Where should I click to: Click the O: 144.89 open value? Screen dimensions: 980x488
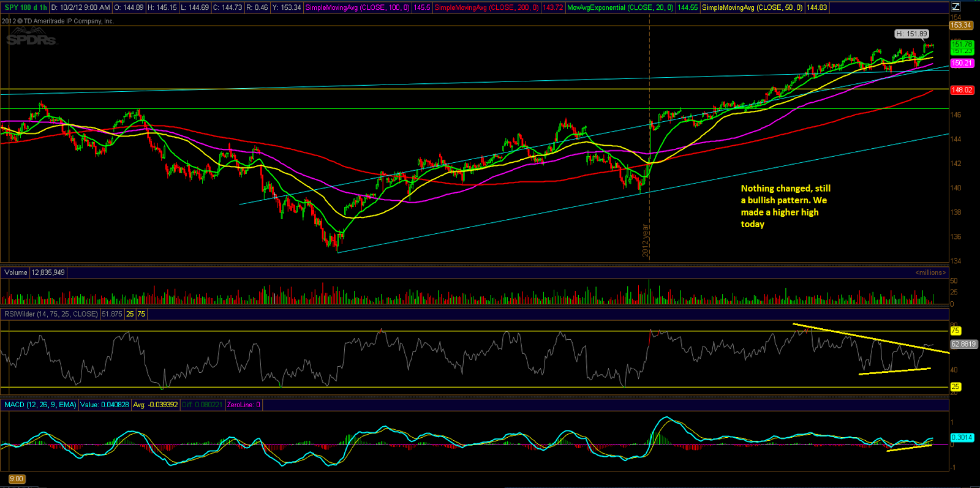coord(129,7)
